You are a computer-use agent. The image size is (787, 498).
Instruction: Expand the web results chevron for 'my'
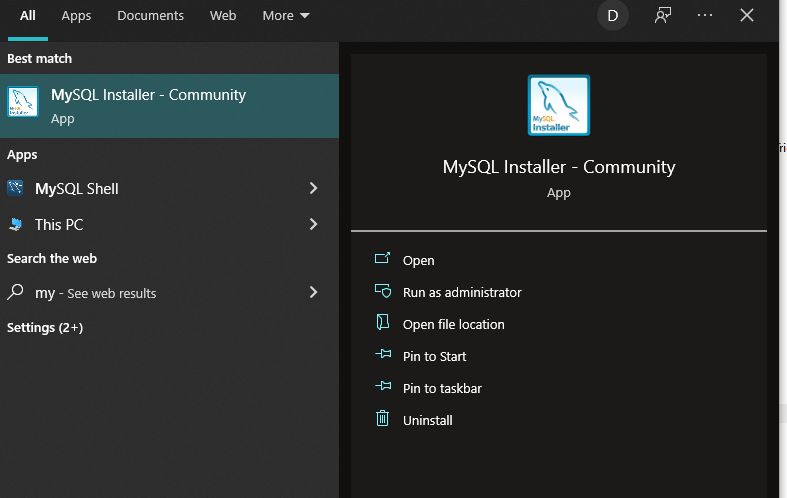(313, 292)
